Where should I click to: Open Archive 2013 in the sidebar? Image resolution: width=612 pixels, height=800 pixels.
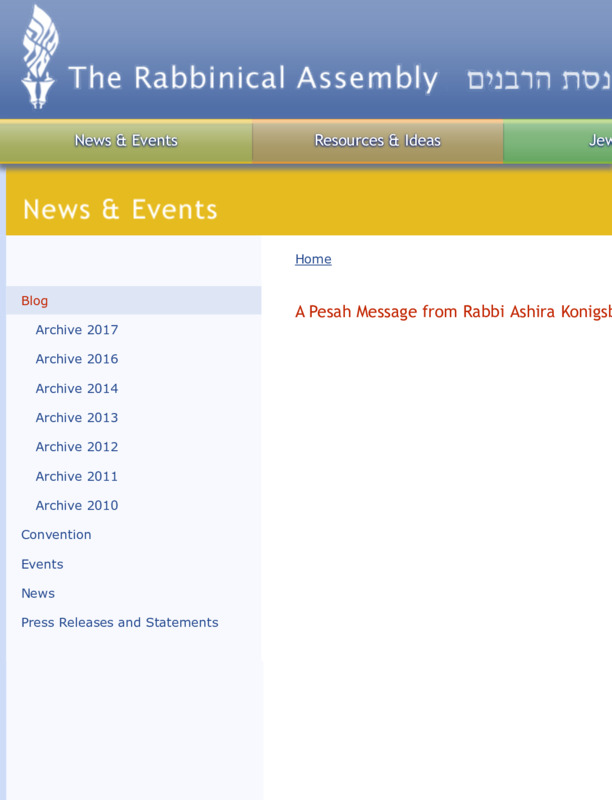77,418
